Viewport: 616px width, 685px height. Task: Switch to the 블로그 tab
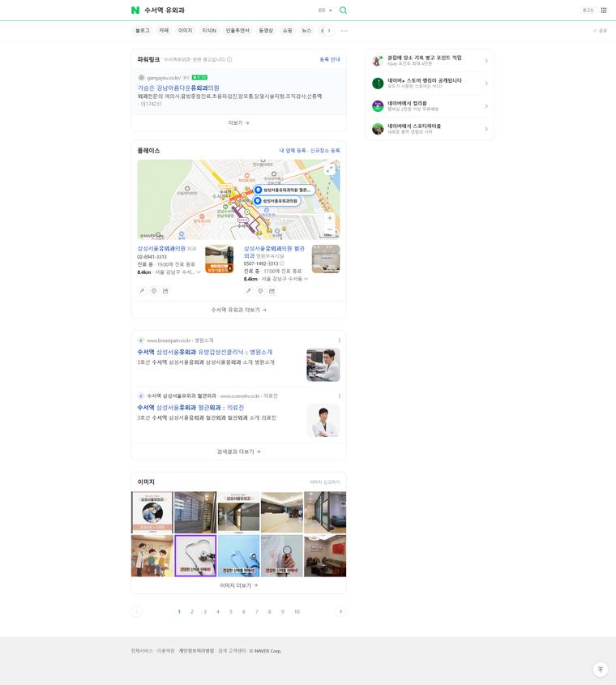tap(143, 31)
